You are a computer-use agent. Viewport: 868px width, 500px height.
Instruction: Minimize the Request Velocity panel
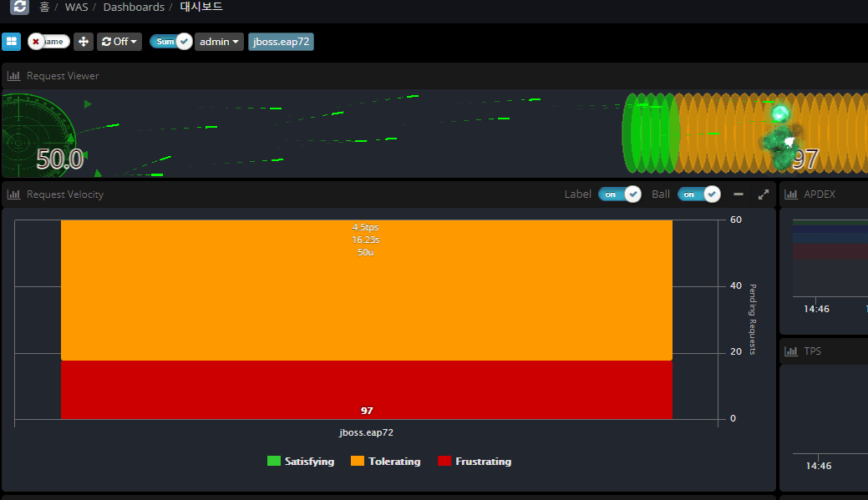pos(738,194)
